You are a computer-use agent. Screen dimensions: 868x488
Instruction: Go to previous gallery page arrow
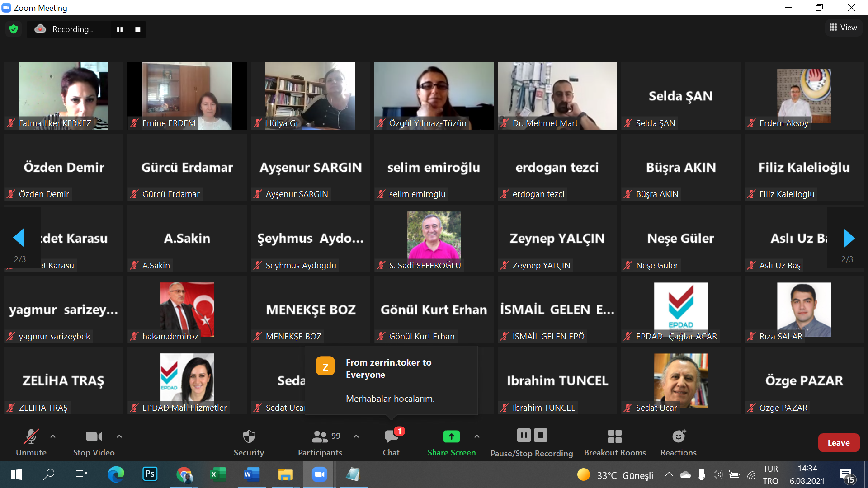19,238
